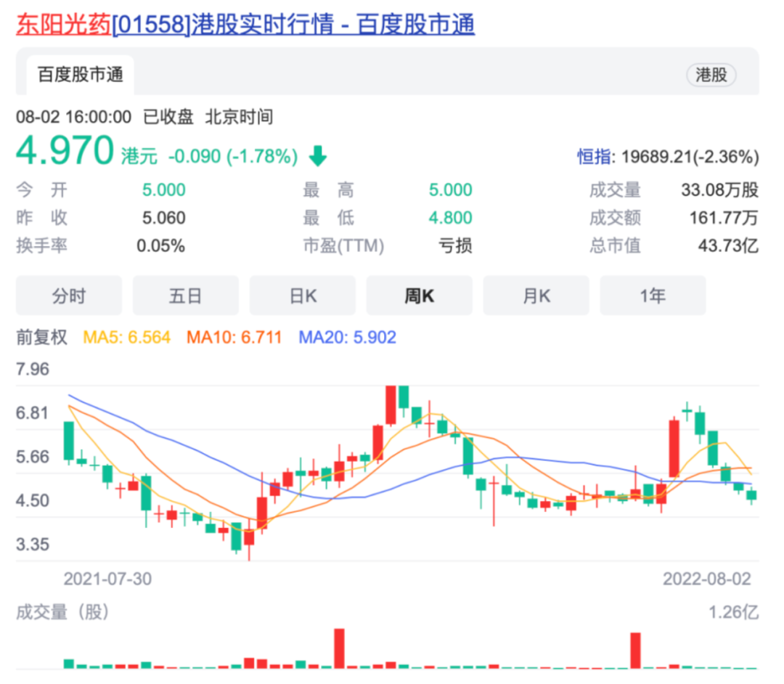Open the 月K chart view
784x684 pixels.
[x=536, y=296]
